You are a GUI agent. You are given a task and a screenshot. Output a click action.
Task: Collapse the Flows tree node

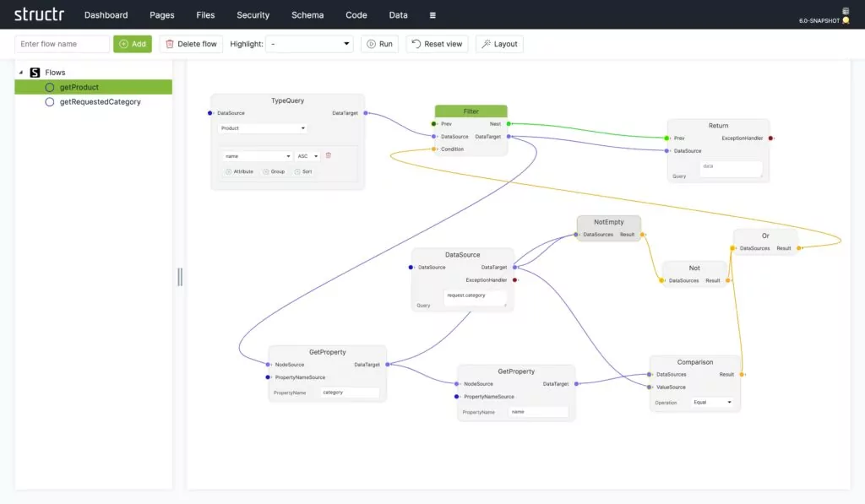[21, 73]
